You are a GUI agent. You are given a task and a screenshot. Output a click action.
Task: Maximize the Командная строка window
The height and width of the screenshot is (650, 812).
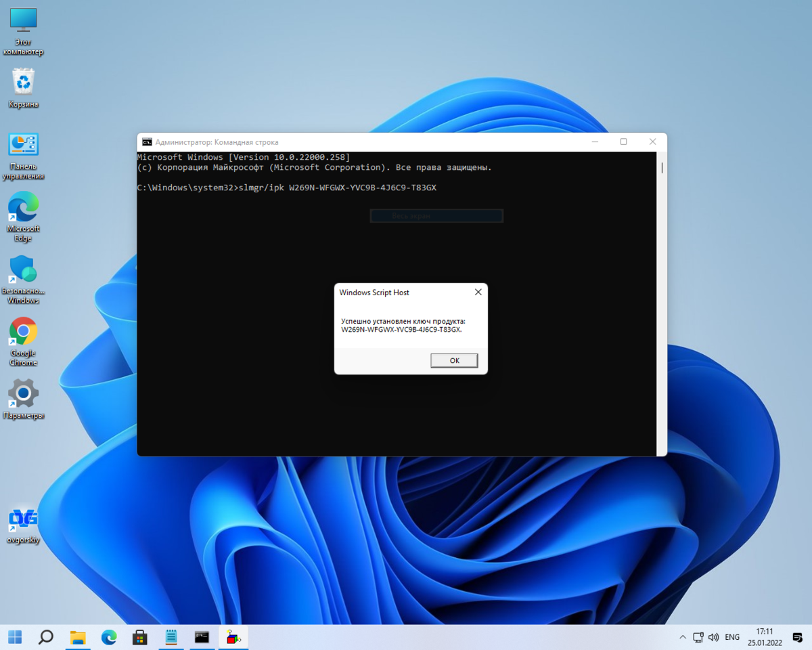(623, 142)
